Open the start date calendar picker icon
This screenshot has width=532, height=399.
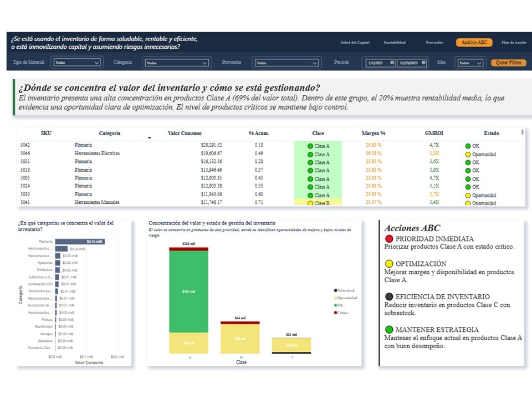(x=392, y=63)
